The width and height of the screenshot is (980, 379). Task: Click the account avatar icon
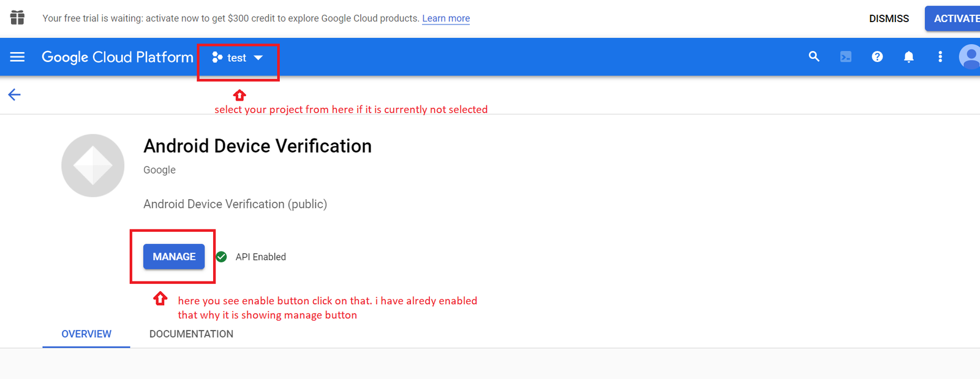coord(970,57)
